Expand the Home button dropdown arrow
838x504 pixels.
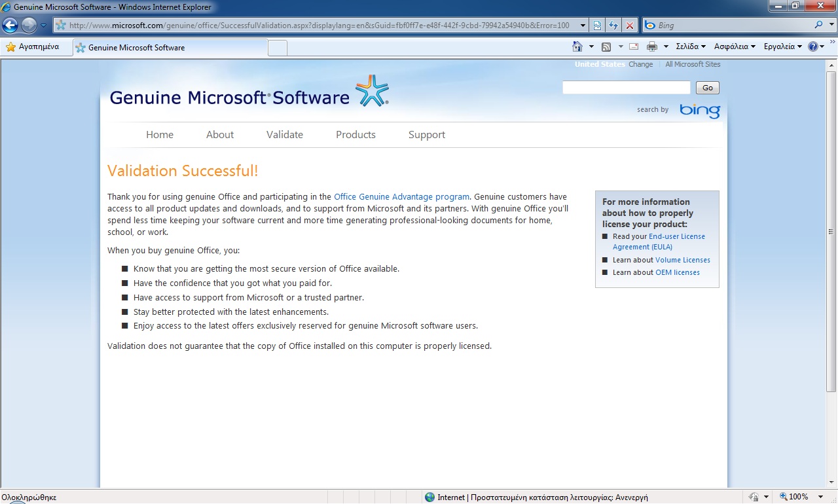(x=591, y=46)
